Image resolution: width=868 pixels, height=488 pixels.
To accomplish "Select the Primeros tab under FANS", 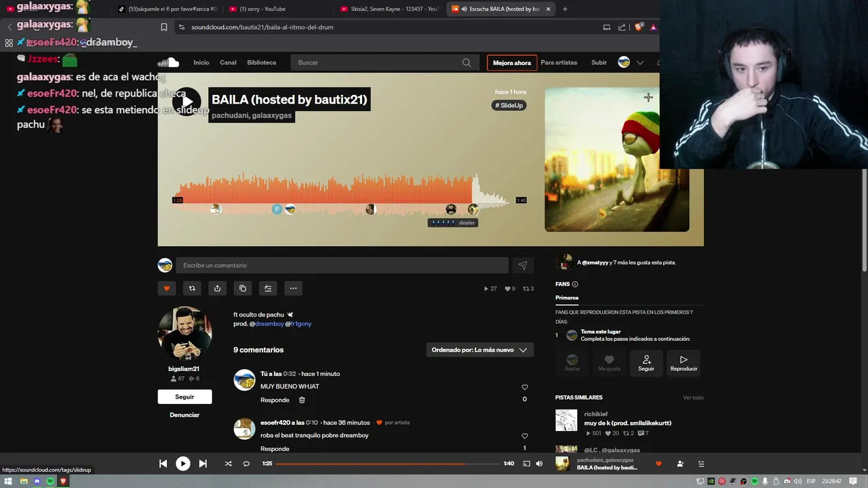I will coord(567,298).
